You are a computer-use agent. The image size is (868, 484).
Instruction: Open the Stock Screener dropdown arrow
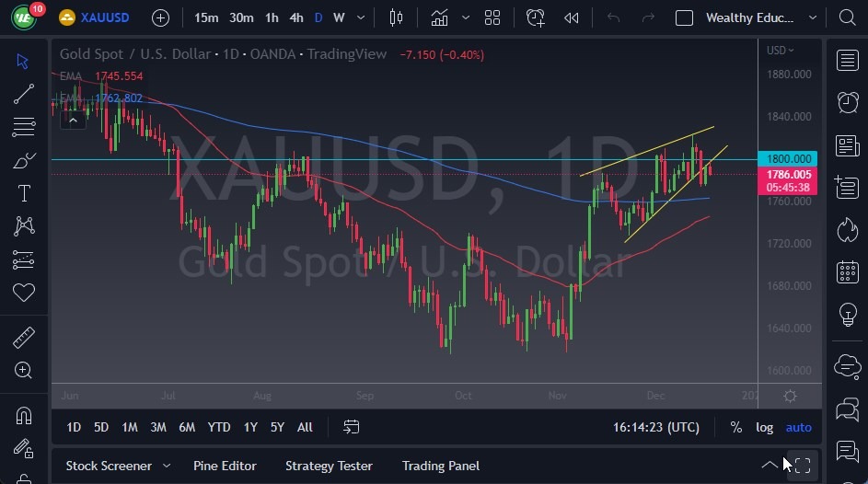coord(167,466)
